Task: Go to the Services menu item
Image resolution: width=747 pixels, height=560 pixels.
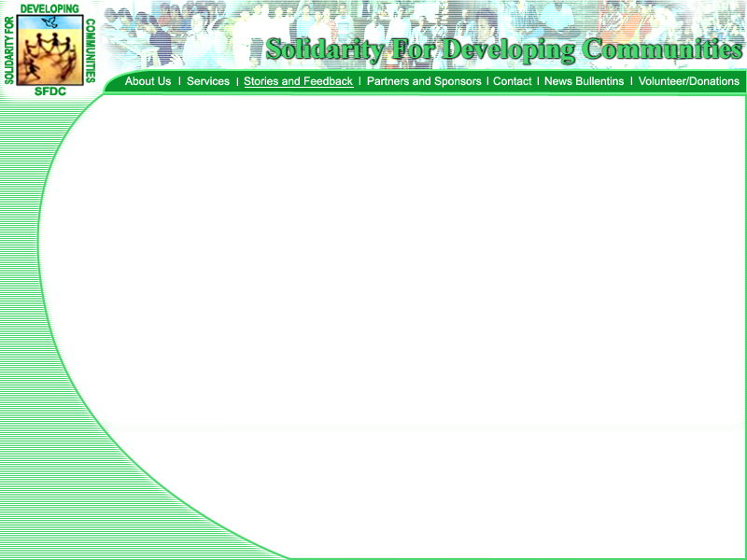Action: click(208, 81)
